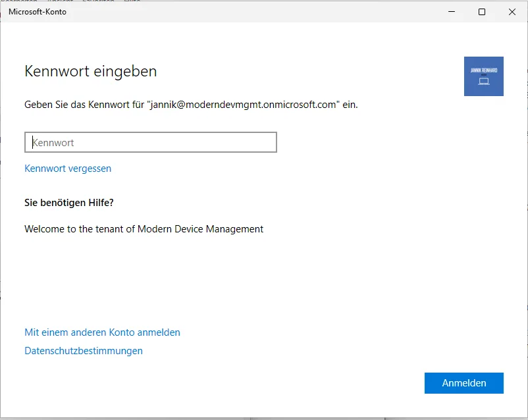Close the Microsoft-Konto dialog

pos(512,12)
